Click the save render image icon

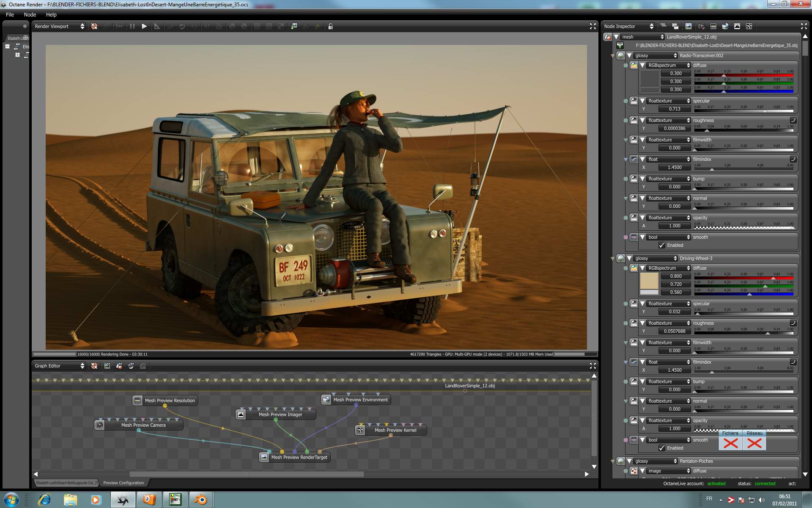coord(294,26)
